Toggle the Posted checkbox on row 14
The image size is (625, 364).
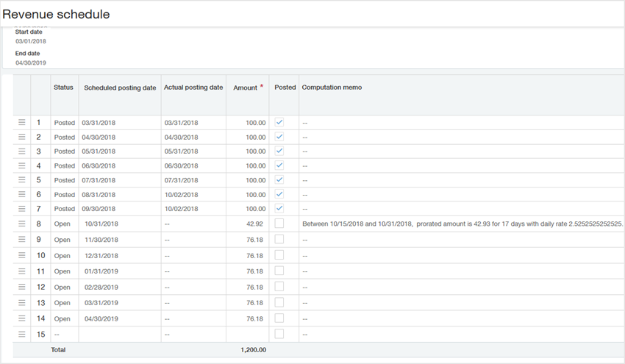click(x=279, y=318)
